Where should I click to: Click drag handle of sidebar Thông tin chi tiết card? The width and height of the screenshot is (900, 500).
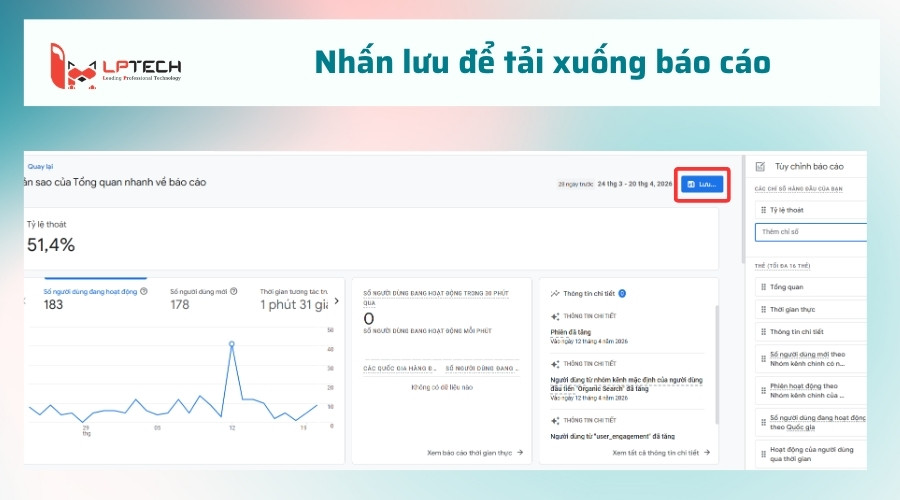763,332
